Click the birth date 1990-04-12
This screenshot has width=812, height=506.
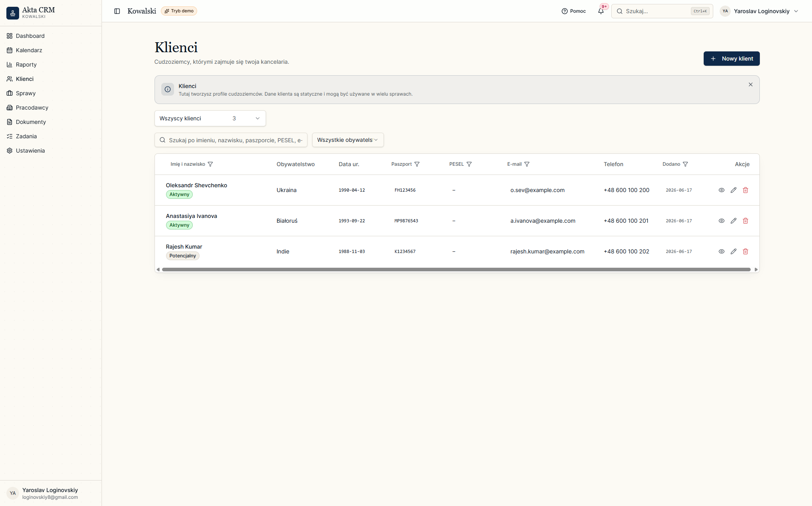pos(352,190)
